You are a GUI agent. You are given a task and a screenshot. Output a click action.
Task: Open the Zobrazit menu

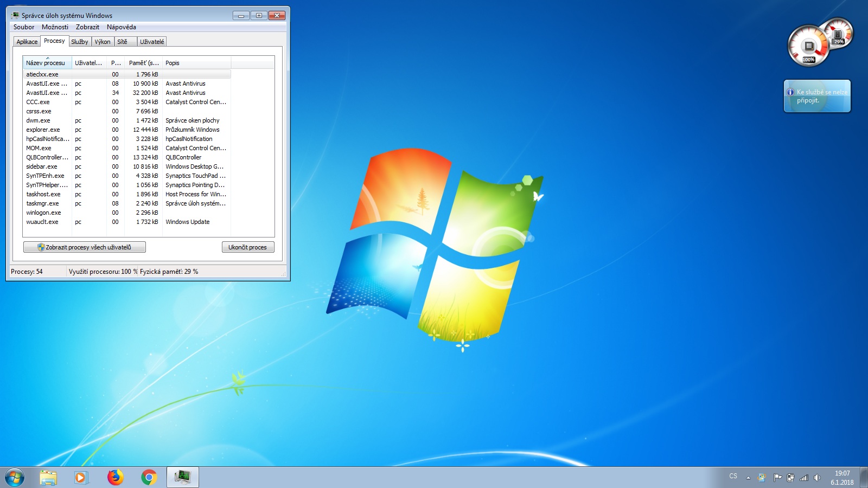[x=87, y=27]
